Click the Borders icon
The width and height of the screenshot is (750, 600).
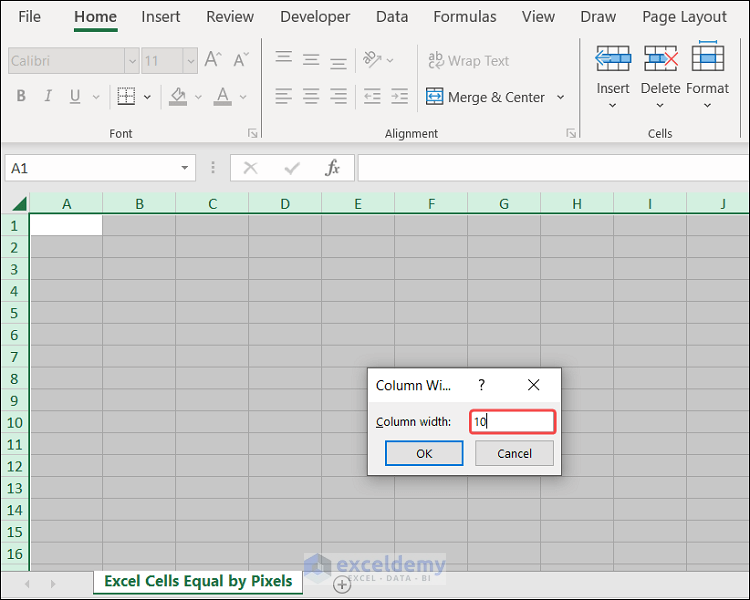click(x=126, y=96)
